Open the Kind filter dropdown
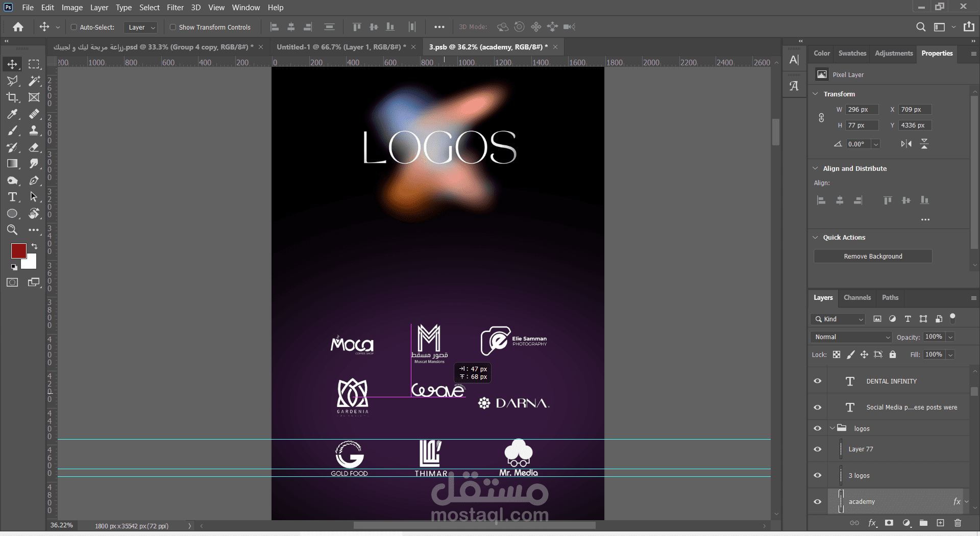The width and height of the screenshot is (980, 536). [x=838, y=319]
